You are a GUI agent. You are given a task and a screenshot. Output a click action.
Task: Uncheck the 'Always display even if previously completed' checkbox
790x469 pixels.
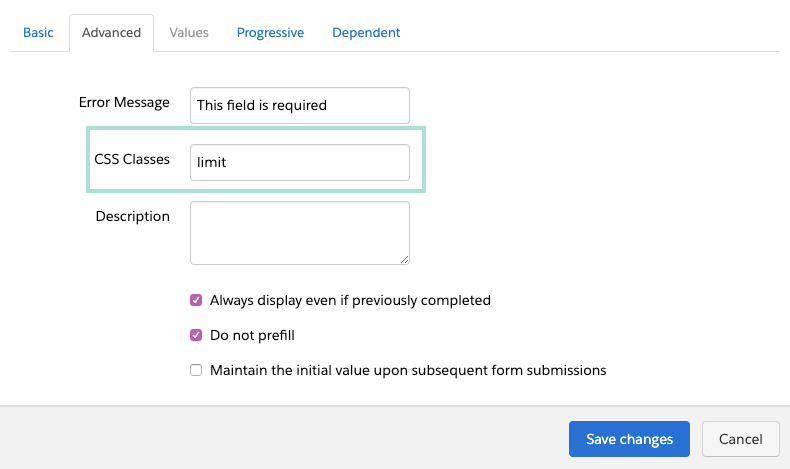point(196,300)
